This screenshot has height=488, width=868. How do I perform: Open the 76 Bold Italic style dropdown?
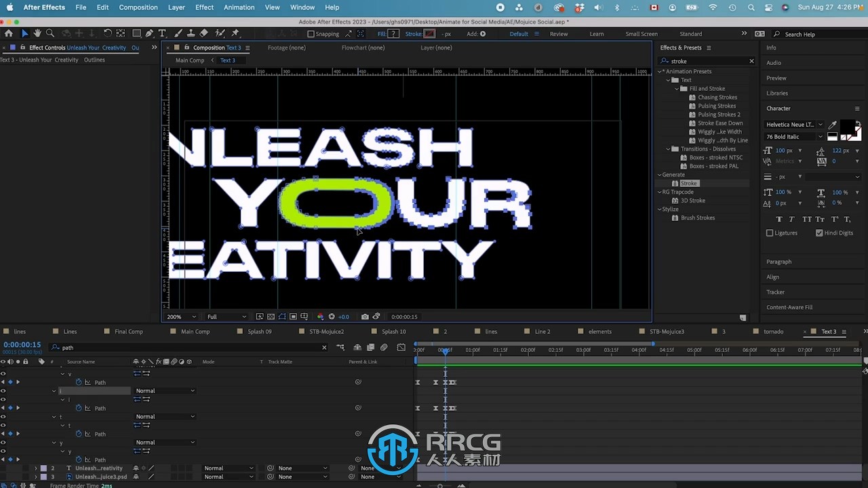pos(793,137)
